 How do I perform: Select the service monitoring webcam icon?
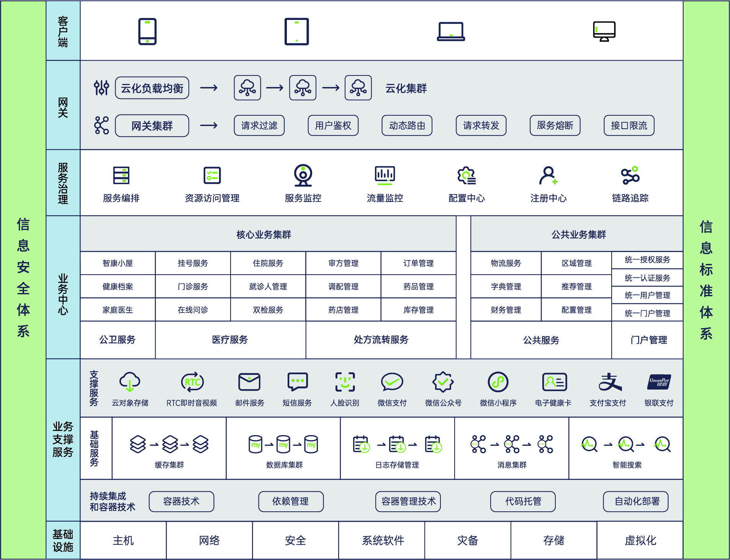303,175
